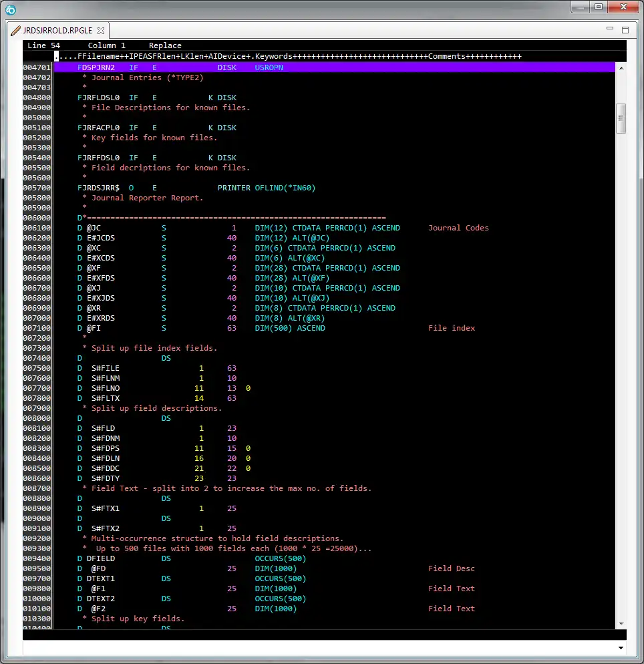
Task: Click the 'Journal Codes' comment text
Action: (x=458, y=228)
